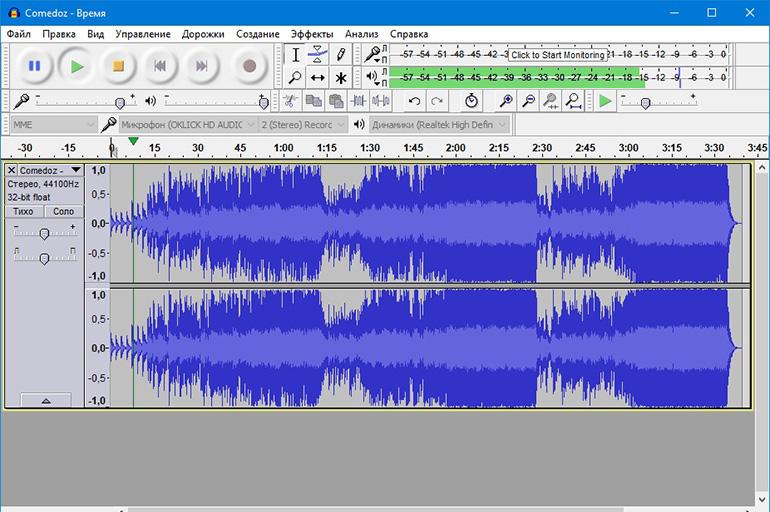Close the Comedoz track with X
Screen dimensions: 770x512
[x=11, y=170]
